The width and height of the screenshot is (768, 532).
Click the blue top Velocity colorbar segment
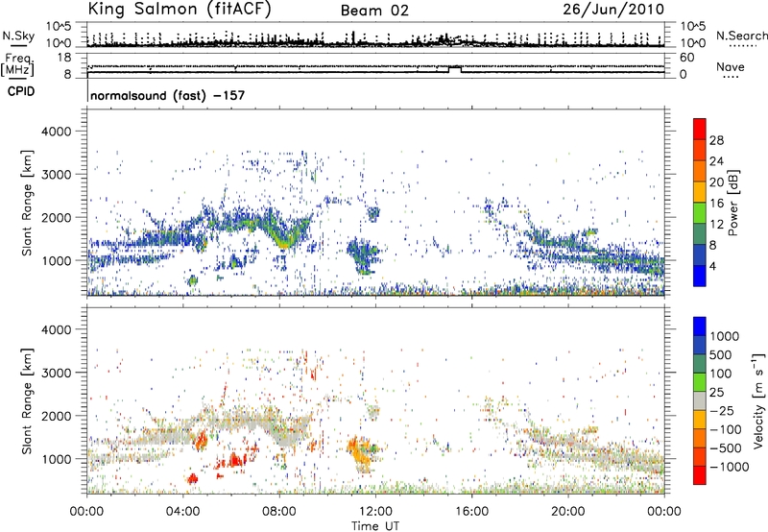pyautogui.click(x=700, y=326)
